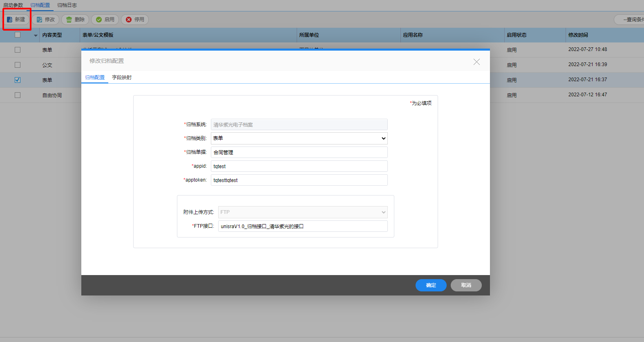Open the 附件上传方式 FTP dropdown
Screen dimensions: 644x342
(x=302, y=212)
